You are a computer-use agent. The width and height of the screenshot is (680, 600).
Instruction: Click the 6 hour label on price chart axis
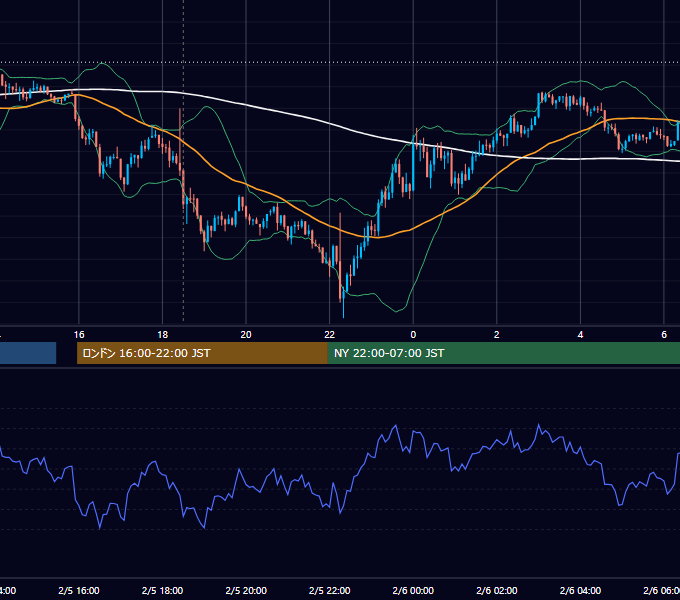pos(664,335)
